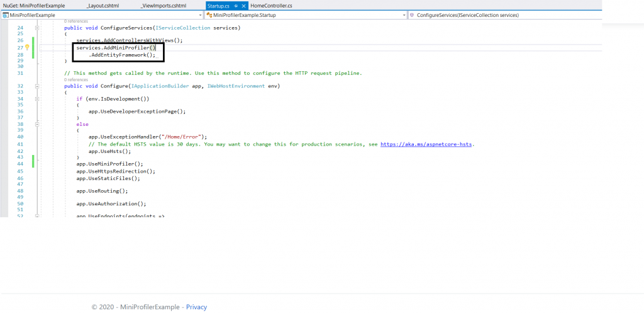644x313 pixels.
Task: Click app.UseHttpsRedirection() on line 45
Action: click(116, 171)
